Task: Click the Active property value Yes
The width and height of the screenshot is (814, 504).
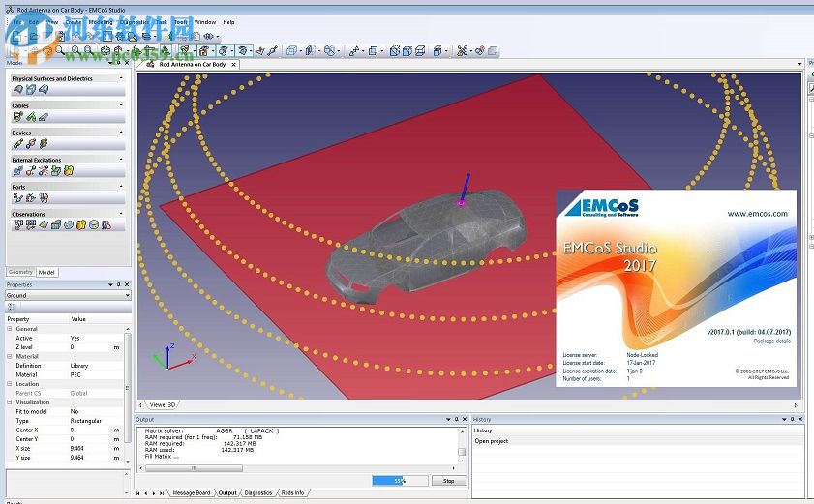Action: tap(75, 338)
